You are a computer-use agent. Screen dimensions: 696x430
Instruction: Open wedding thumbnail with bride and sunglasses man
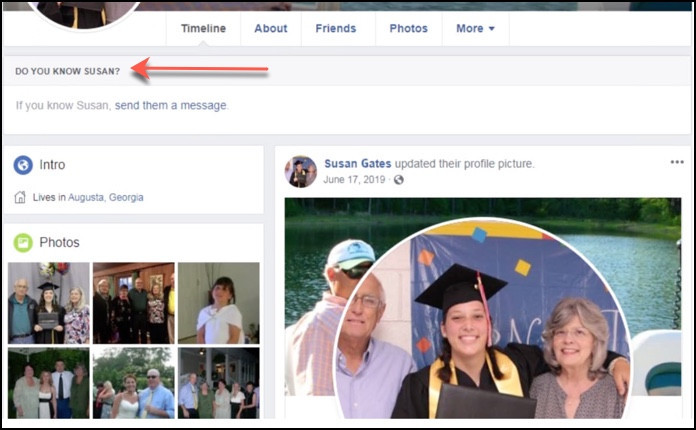pos(134,383)
